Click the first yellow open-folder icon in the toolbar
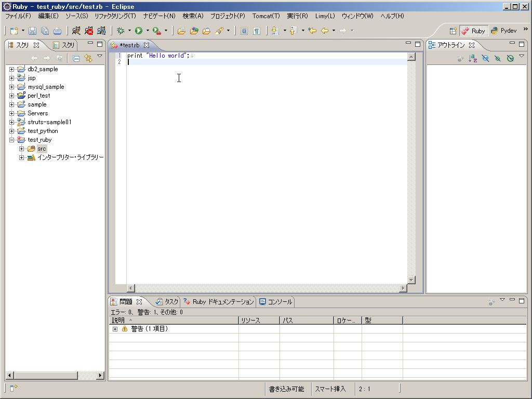532x399 pixels. (x=181, y=31)
